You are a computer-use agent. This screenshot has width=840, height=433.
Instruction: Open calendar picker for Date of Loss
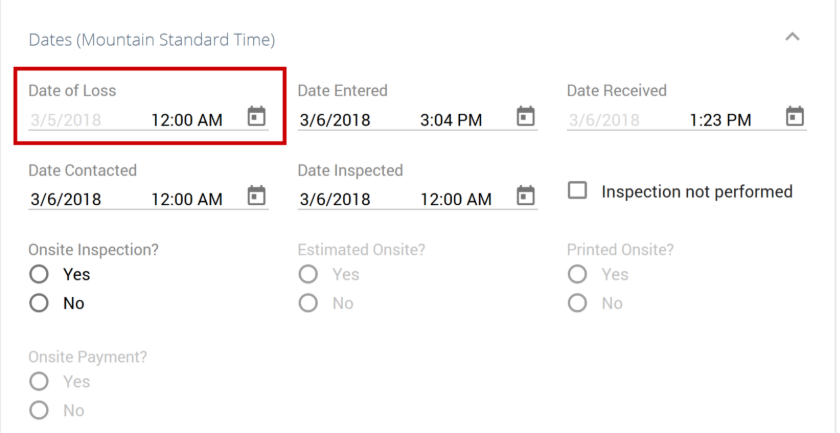(256, 117)
